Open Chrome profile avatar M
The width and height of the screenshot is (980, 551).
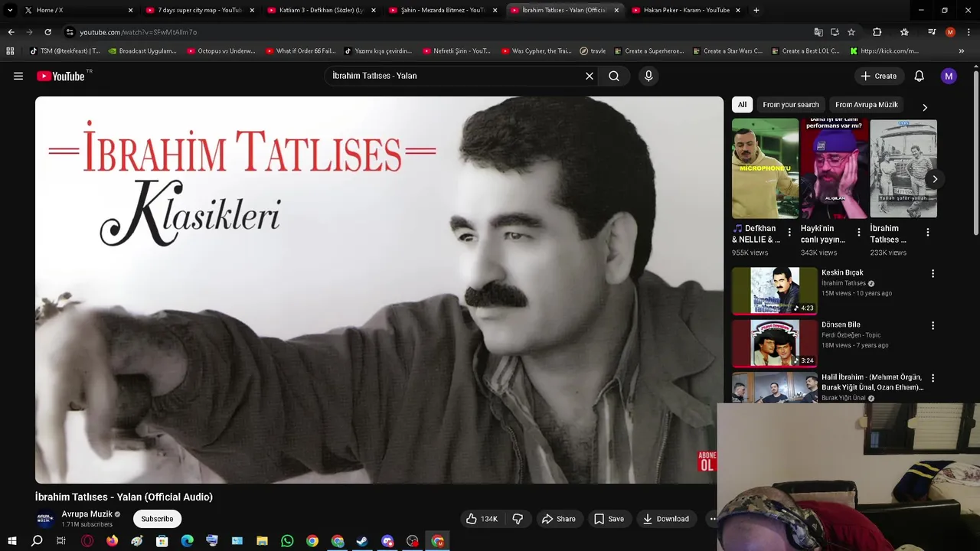pyautogui.click(x=950, y=32)
